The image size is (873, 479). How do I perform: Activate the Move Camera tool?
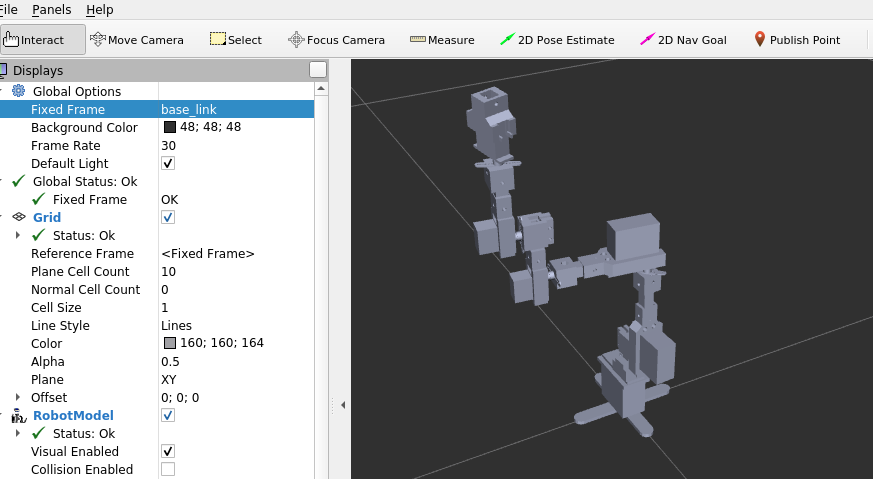click(137, 40)
